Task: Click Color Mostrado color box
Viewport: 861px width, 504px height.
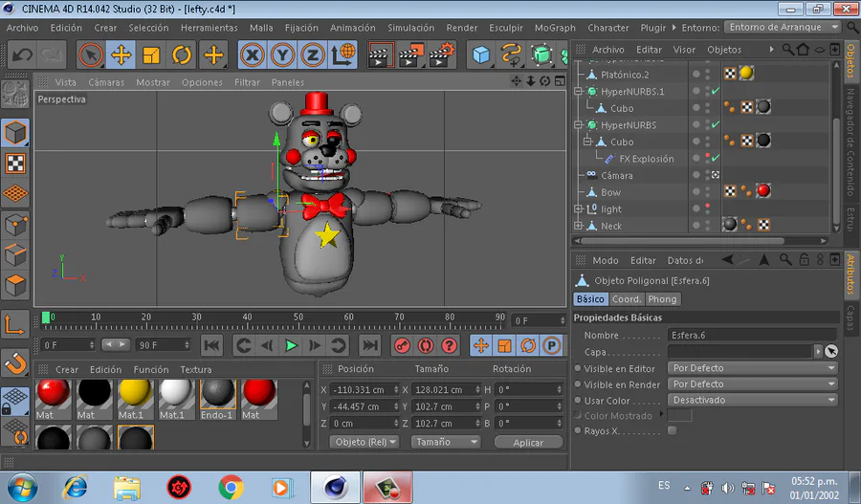Action: [679, 416]
